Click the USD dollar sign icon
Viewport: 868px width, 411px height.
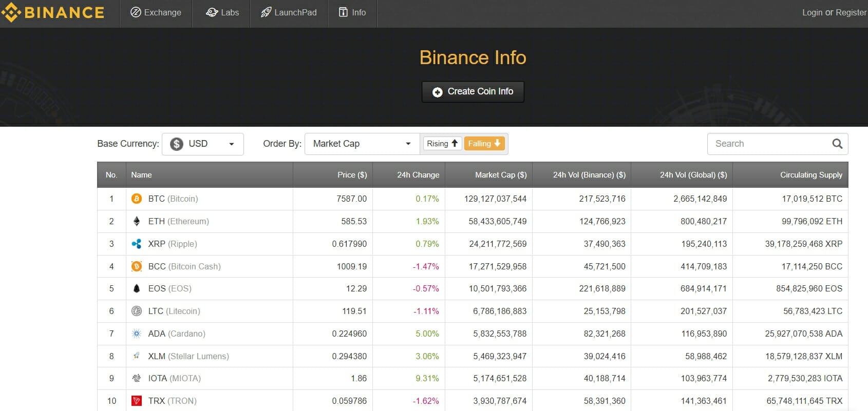pyautogui.click(x=177, y=144)
